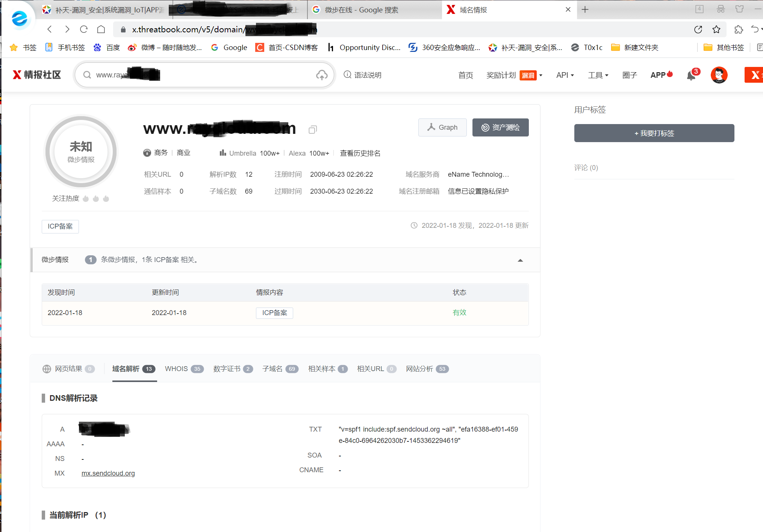Click the cloud upload icon in search box

[x=322, y=75]
